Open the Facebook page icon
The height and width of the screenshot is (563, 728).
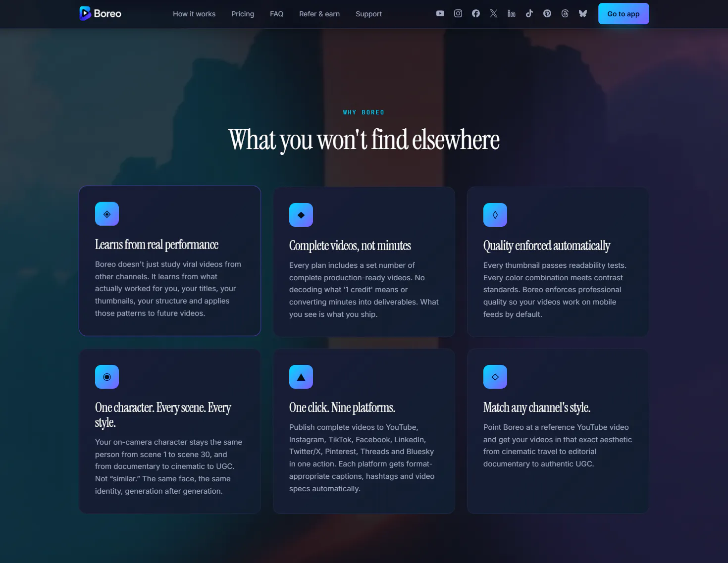pyautogui.click(x=476, y=13)
